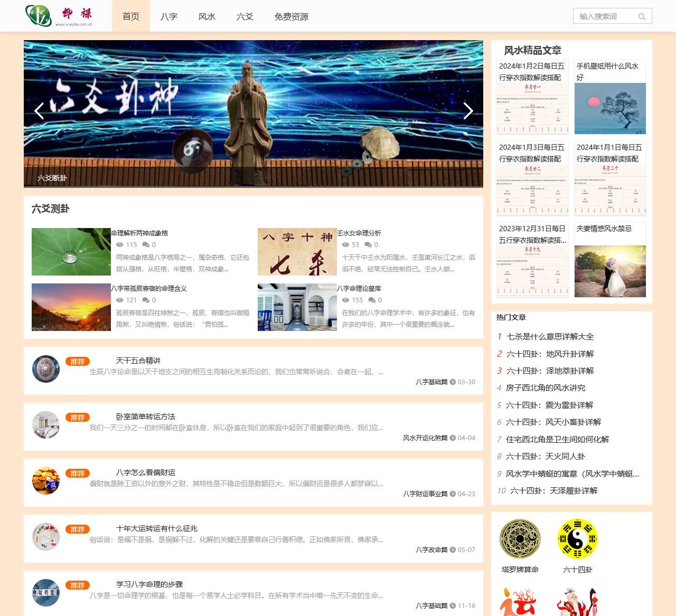Open article 八字带孤辰寡宿的命理含义

[x=149, y=288]
